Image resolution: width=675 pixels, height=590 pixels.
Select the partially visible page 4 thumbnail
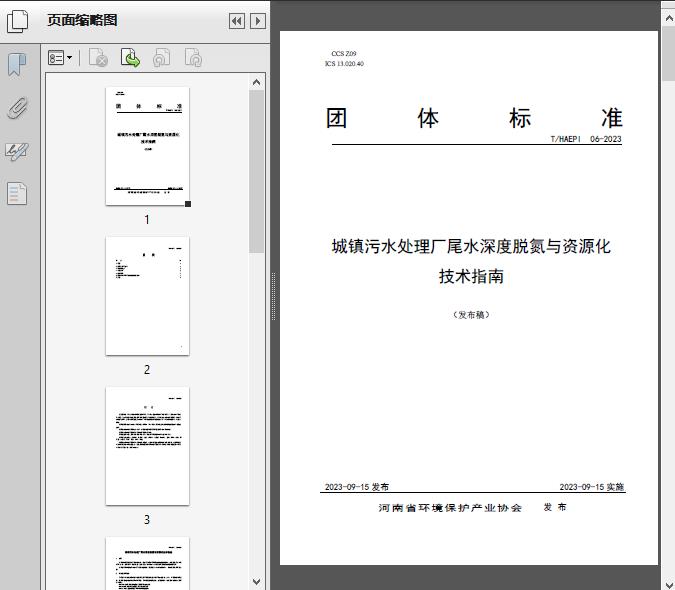click(147, 563)
